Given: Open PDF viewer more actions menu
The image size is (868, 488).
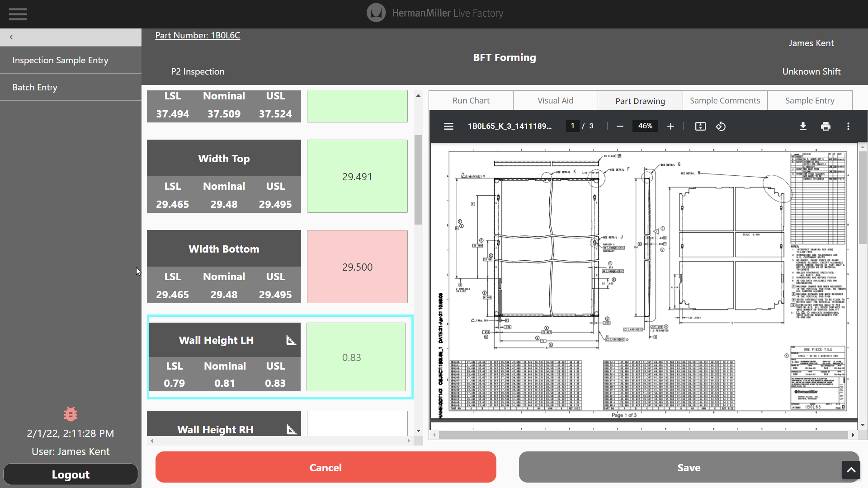Looking at the screenshot, I should (848, 126).
